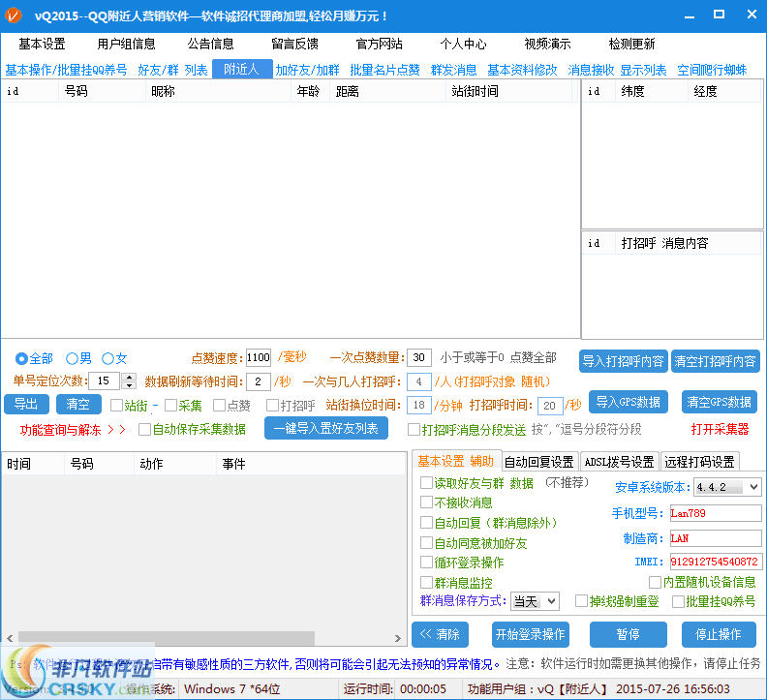Click the 手机型号 input field
The image size is (767, 700).
pyautogui.click(x=715, y=513)
